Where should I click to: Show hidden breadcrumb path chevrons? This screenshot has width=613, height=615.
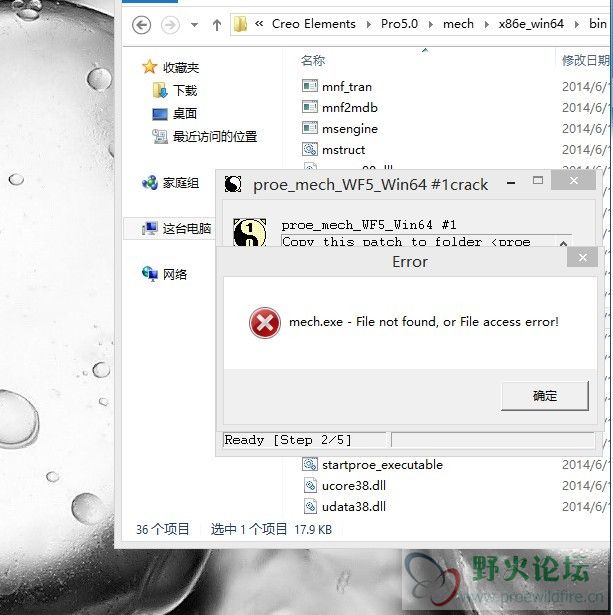pos(259,24)
